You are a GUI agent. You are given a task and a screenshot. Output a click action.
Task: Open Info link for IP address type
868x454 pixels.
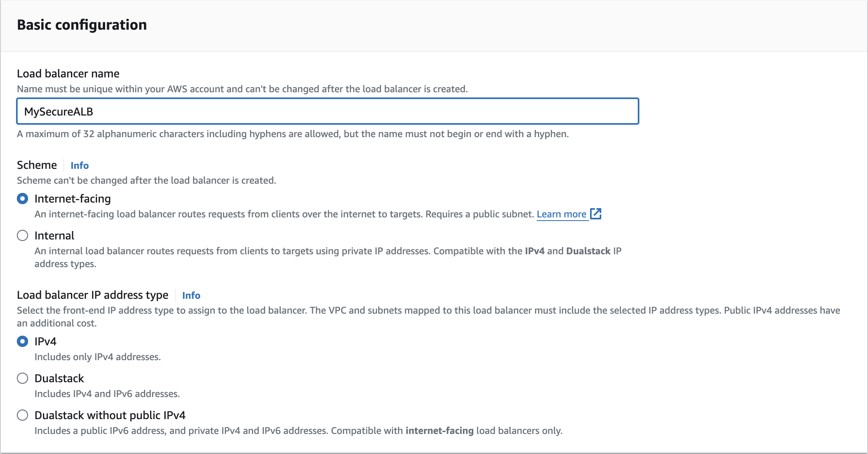(191, 295)
